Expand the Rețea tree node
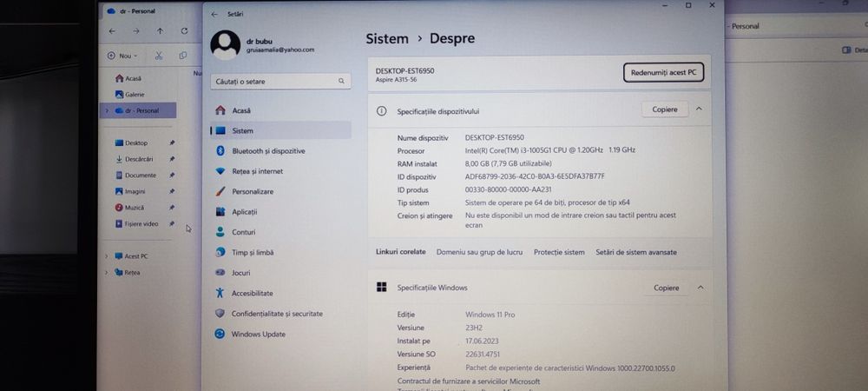Viewport: 868px width, 391px height. (x=106, y=273)
